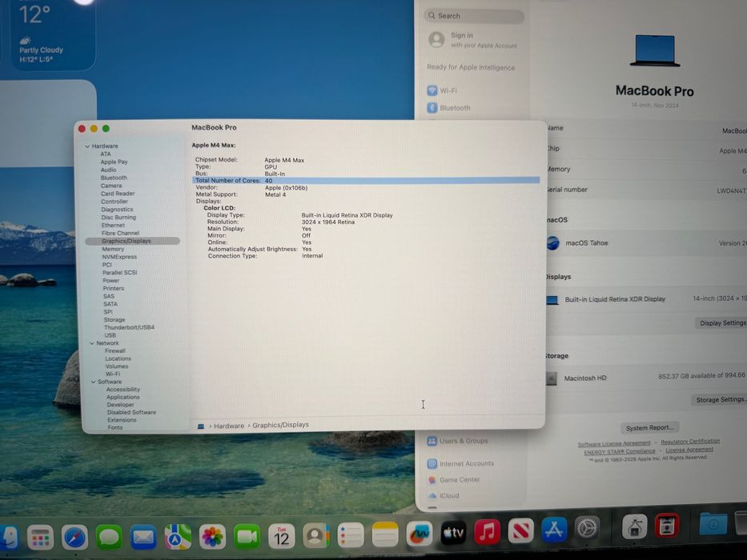Viewport: 747px width, 560px height.
Task: Click the weather widget showing Partly Cloudy
Action: [x=52, y=34]
